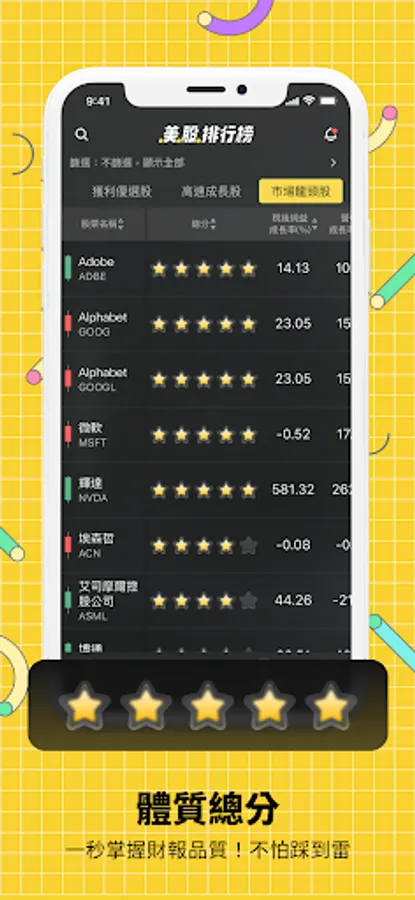
Task: Open the Adobe ADBE stock row
Action: 206,269
